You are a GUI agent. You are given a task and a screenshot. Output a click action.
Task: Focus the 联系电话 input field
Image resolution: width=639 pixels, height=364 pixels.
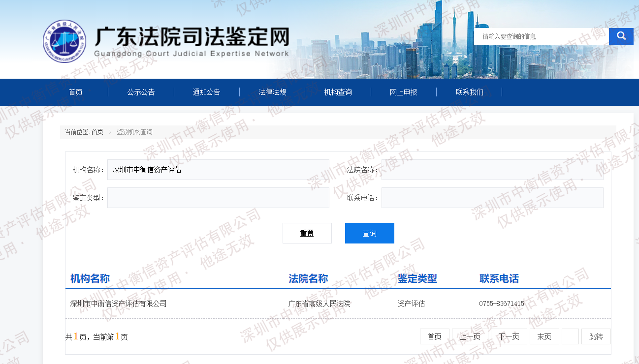[492, 198]
